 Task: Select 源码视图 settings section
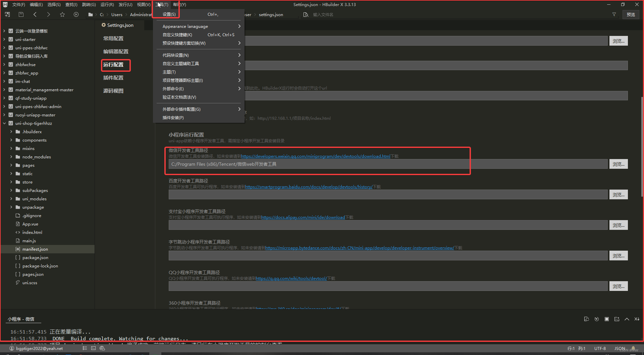click(113, 91)
